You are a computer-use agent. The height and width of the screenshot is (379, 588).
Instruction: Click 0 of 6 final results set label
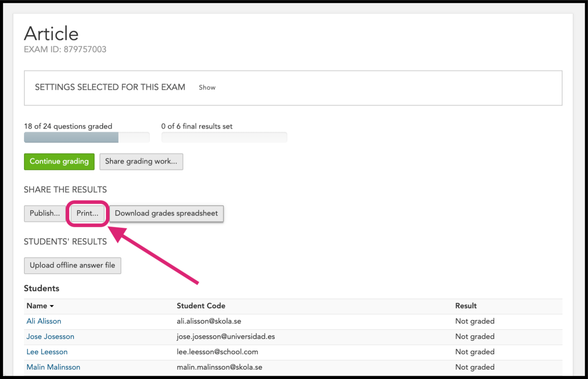[x=197, y=126]
